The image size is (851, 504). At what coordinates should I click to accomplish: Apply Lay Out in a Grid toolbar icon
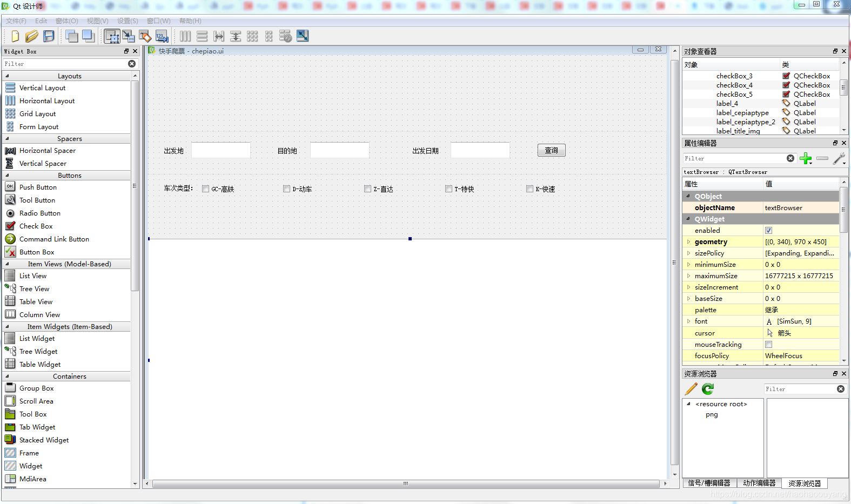pyautogui.click(x=252, y=36)
